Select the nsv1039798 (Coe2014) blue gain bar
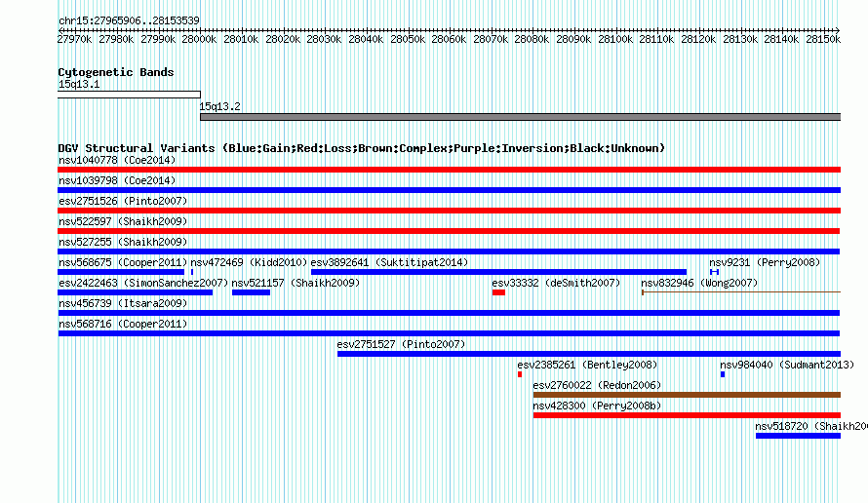Image resolution: width=868 pixels, height=503 pixels. pyautogui.click(x=449, y=190)
